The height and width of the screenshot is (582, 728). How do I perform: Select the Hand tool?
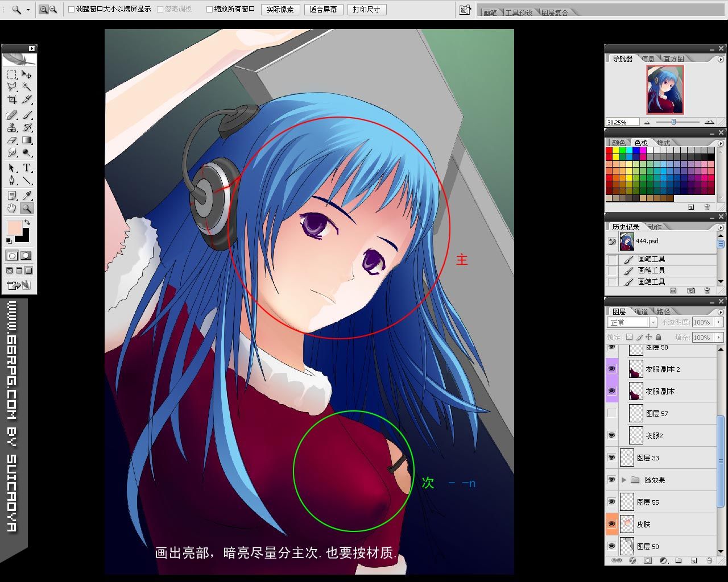tap(12, 209)
